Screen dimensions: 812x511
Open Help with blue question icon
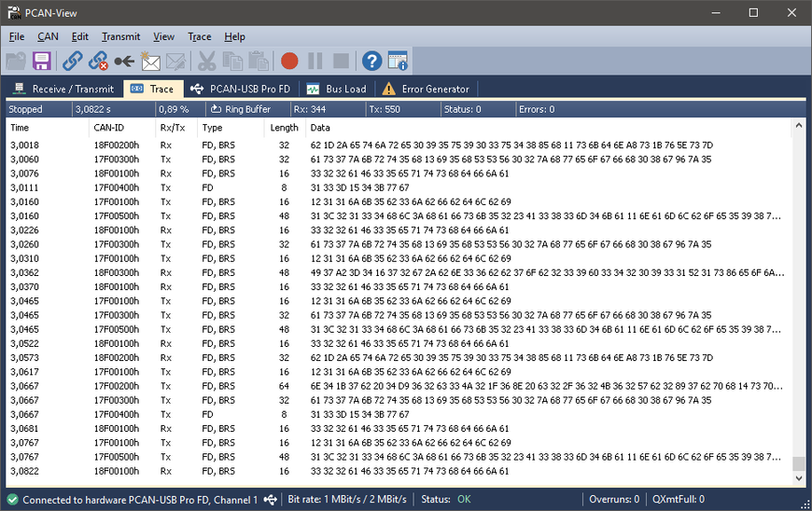pyautogui.click(x=371, y=61)
